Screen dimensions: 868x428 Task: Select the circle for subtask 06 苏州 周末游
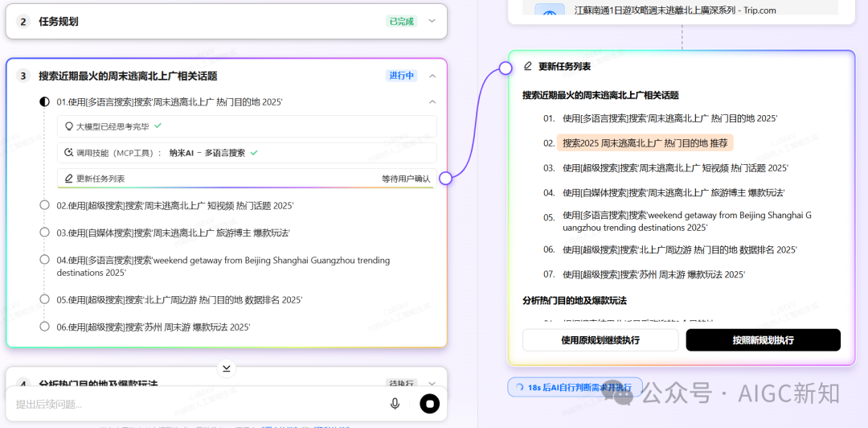[x=45, y=327]
